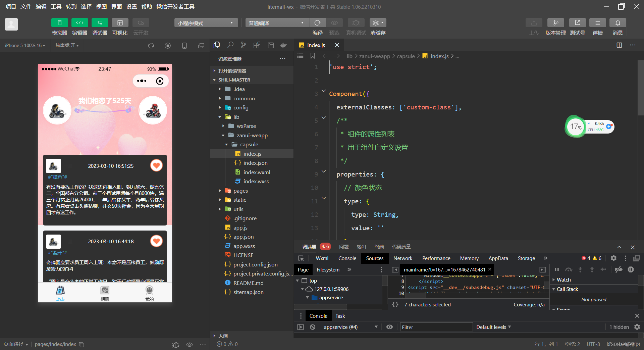
Task: Open the Default levels dropdown
Action: [x=493, y=327]
